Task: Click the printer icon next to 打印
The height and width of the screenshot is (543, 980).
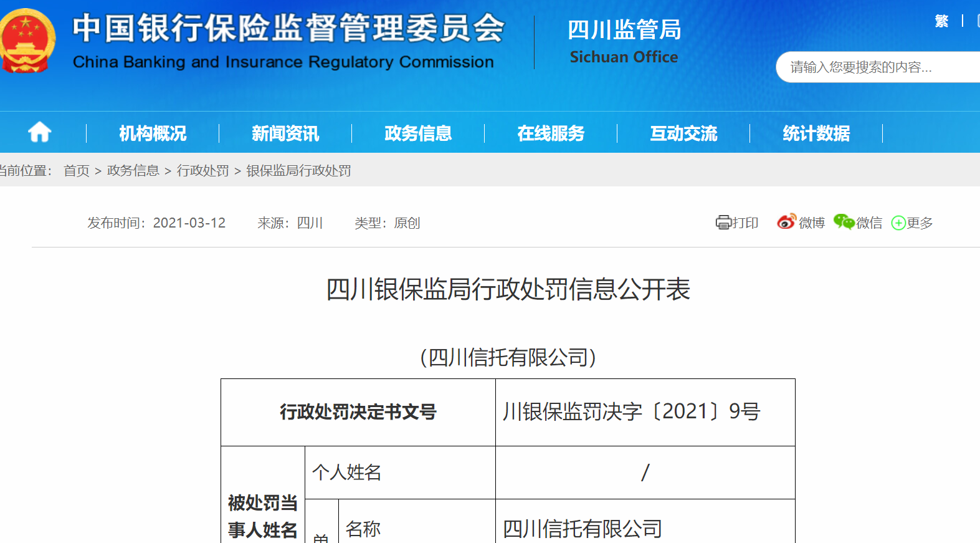Action: [723, 223]
